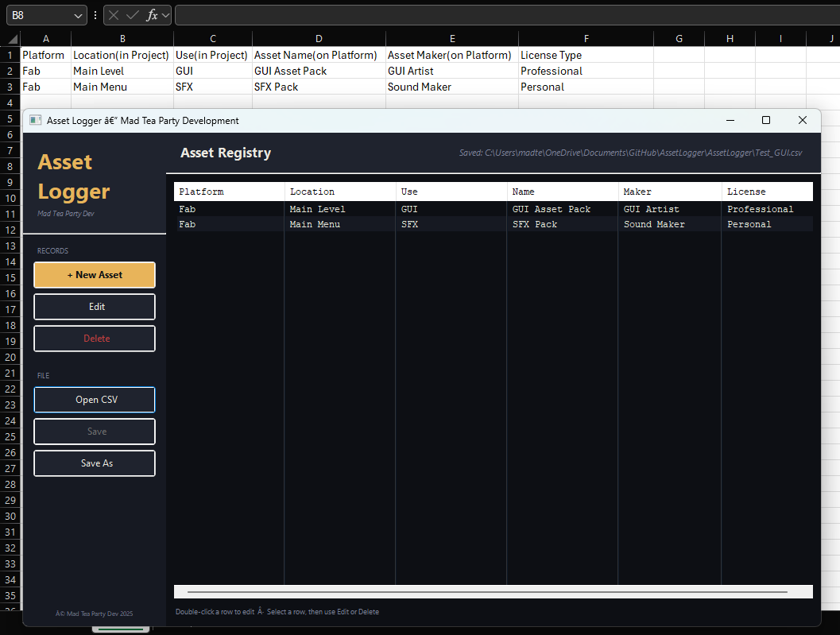This screenshot has width=840, height=635.
Task: Select Excel row 3 header
Action: click(10, 87)
